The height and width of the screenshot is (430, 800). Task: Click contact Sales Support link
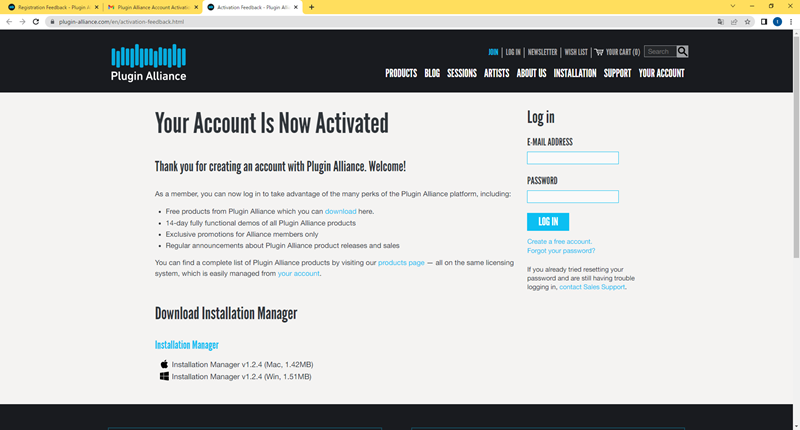point(592,287)
